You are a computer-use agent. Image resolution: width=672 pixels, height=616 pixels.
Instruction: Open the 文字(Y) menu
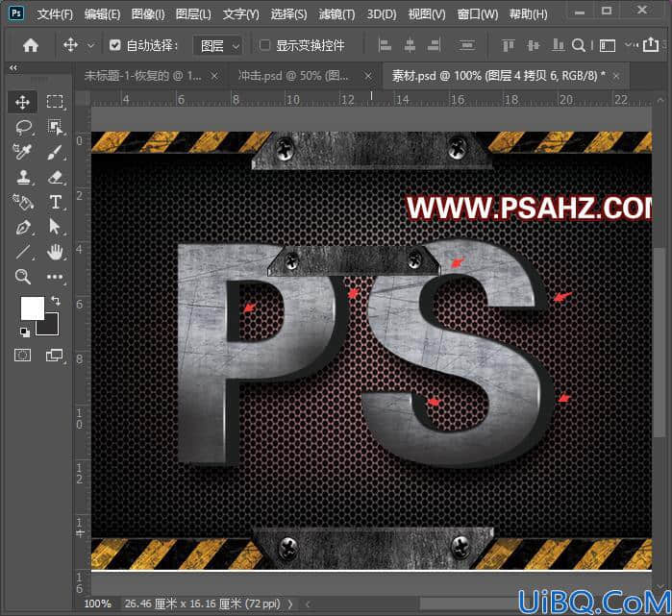(241, 14)
